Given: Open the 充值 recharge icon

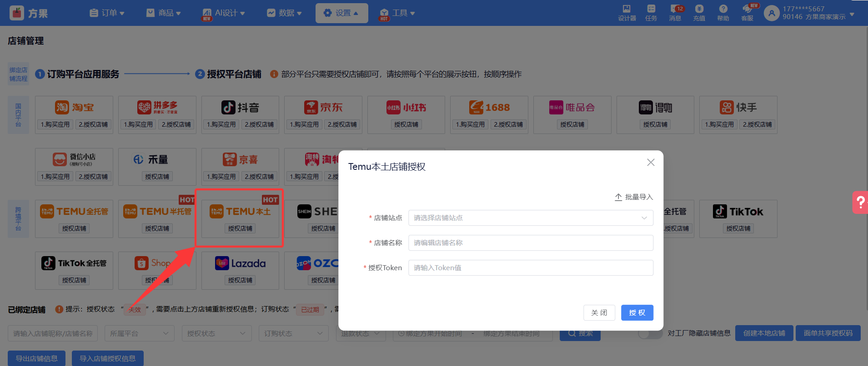Looking at the screenshot, I should click(699, 9).
